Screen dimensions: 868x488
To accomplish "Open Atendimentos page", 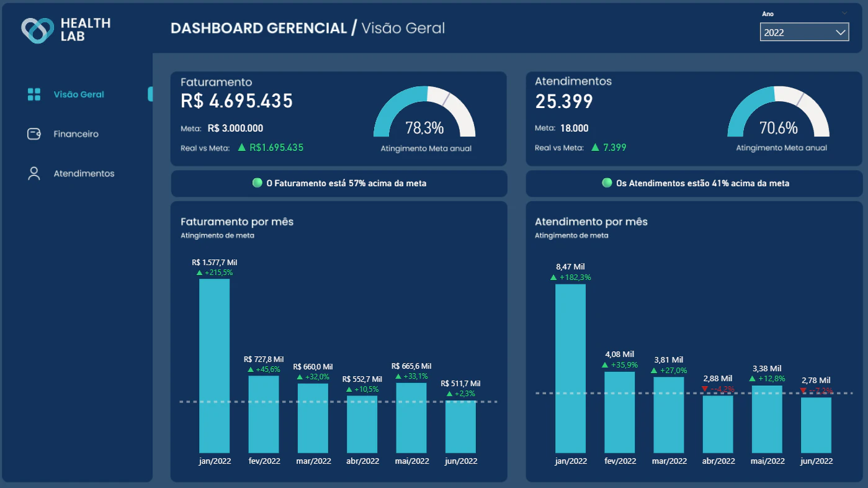I will coord(84,173).
